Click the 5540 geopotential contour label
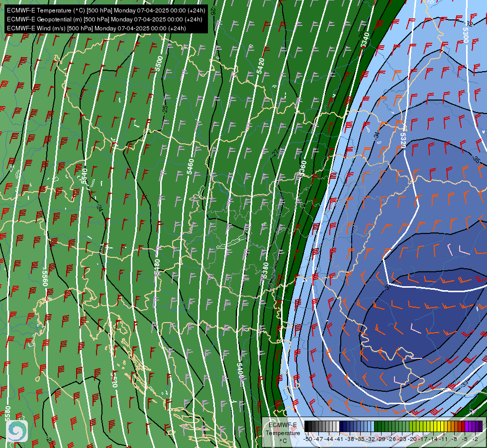Image resolution: width=487 pixels, height=448 pixels. coord(84,176)
